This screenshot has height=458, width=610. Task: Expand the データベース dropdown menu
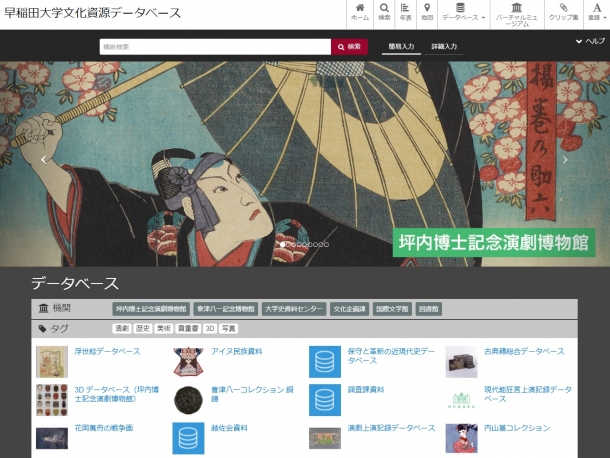coord(464,13)
